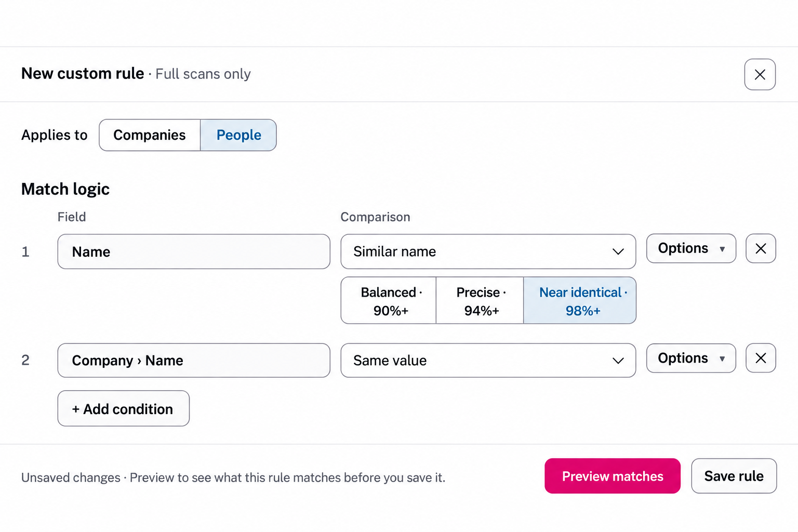Viewport: 798px width, 532px height.
Task: Click the Applies to label
Action: [x=55, y=135]
